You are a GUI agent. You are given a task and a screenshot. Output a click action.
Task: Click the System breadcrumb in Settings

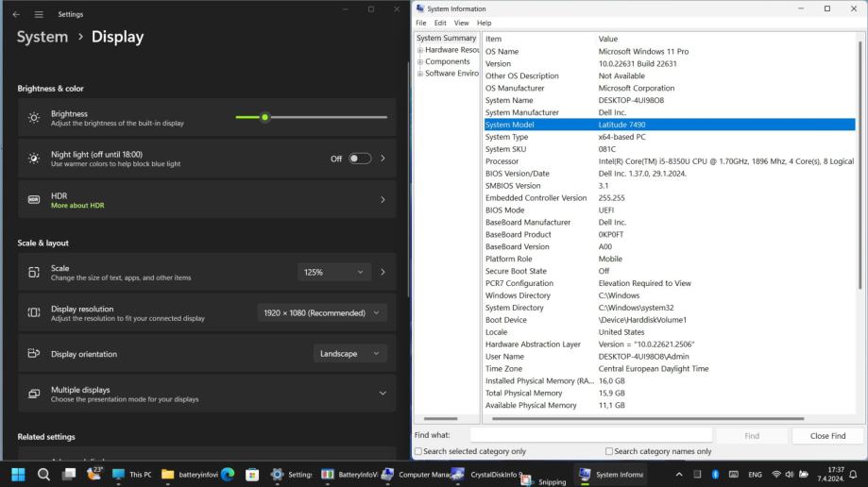pos(43,37)
